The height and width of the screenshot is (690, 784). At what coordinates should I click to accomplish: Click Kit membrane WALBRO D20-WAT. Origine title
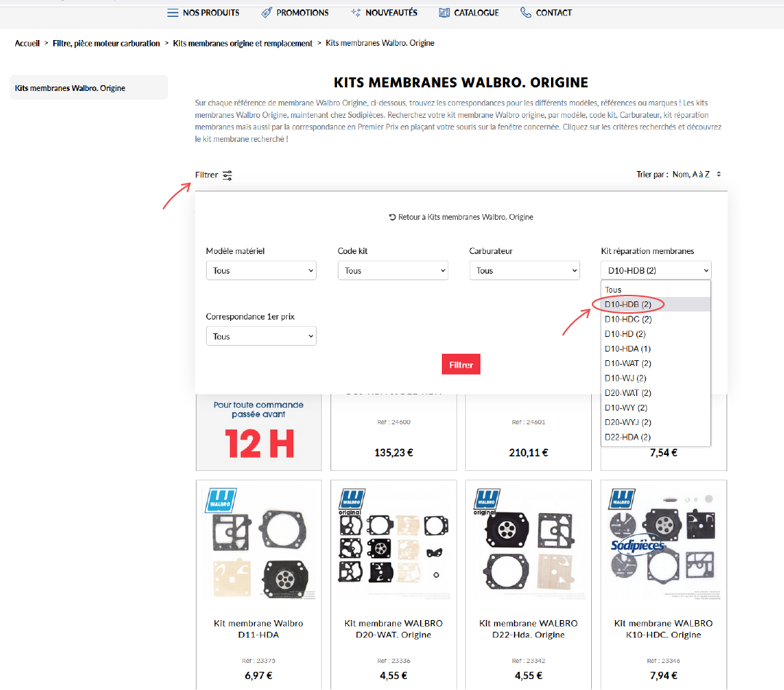394,629
